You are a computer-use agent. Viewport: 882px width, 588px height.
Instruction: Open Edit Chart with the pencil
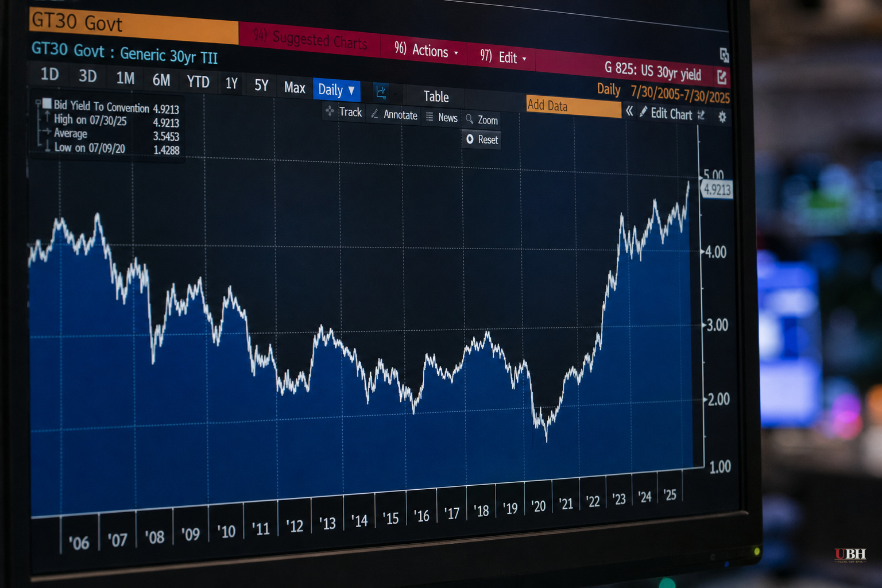click(666, 113)
